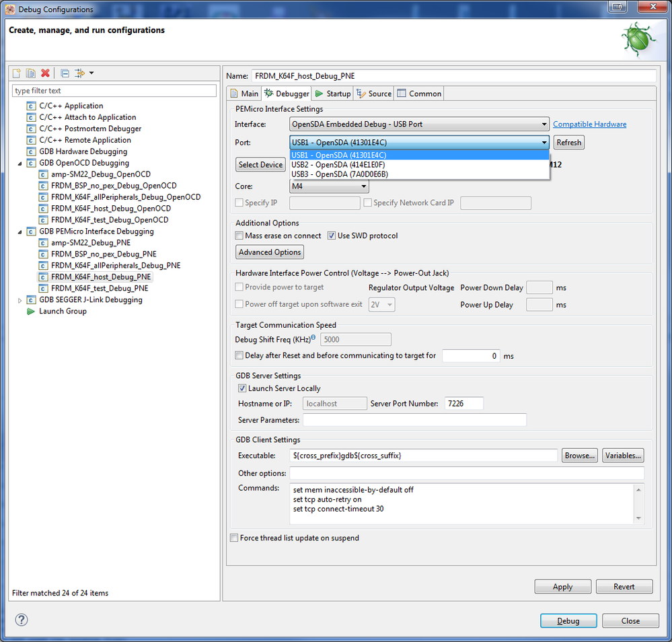
Task: Toggle Use SWD protocol checkbox
Action: tap(331, 236)
